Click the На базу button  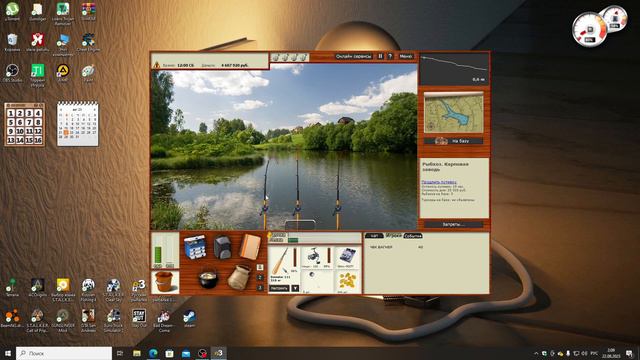pos(453,141)
